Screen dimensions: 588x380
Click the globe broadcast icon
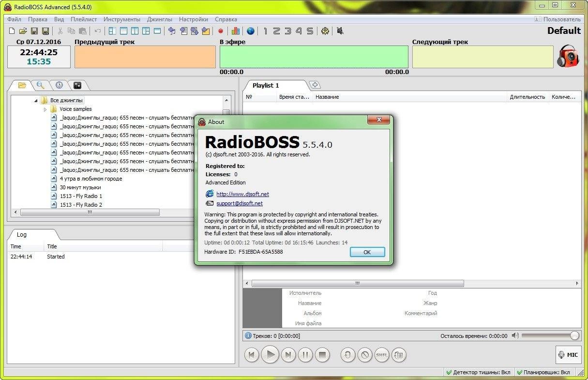pos(250,31)
